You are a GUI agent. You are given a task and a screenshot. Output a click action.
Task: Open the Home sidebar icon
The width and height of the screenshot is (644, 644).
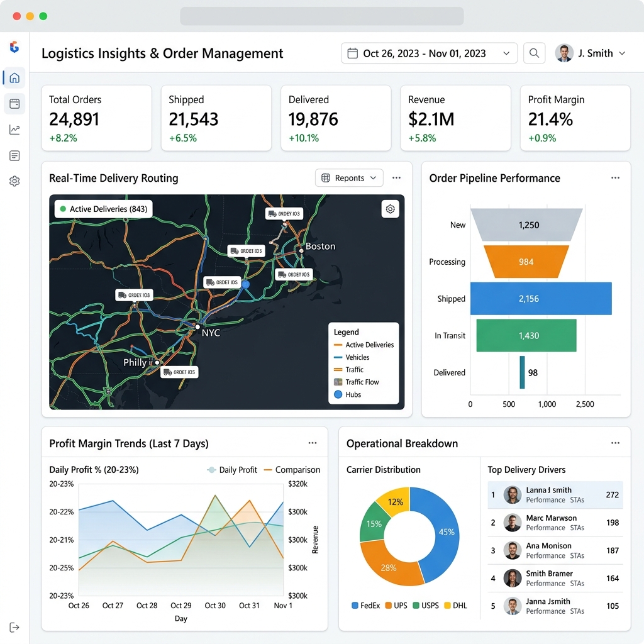click(14, 77)
